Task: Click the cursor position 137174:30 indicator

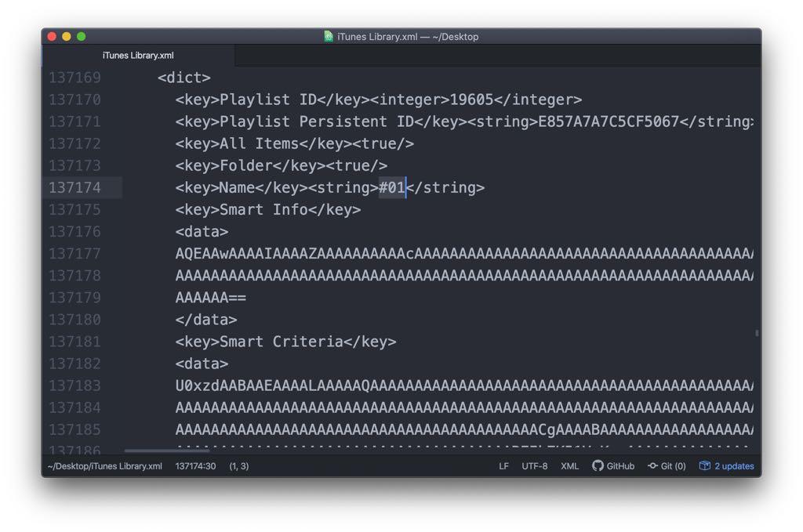Action: [x=195, y=466]
